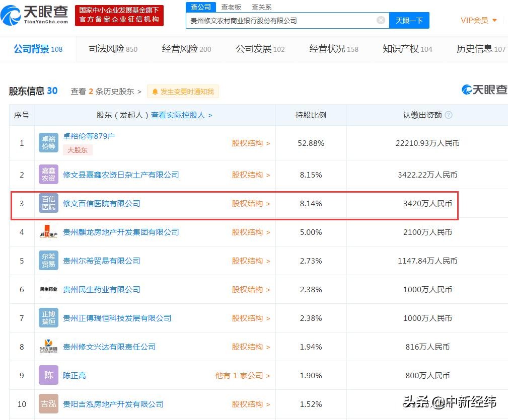
Task: View 2条历史股东 link
Action: [x=106, y=91]
